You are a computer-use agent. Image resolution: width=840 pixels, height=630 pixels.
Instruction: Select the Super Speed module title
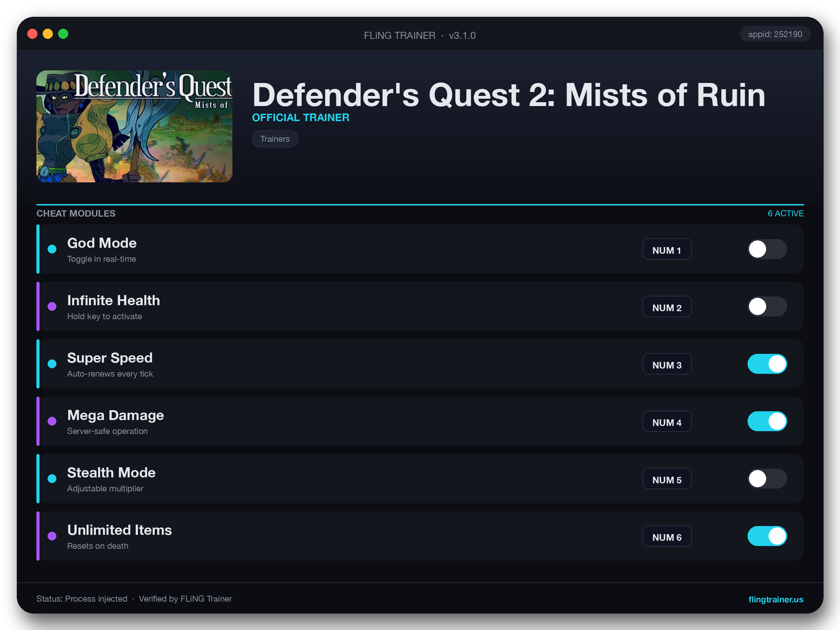pos(110,358)
